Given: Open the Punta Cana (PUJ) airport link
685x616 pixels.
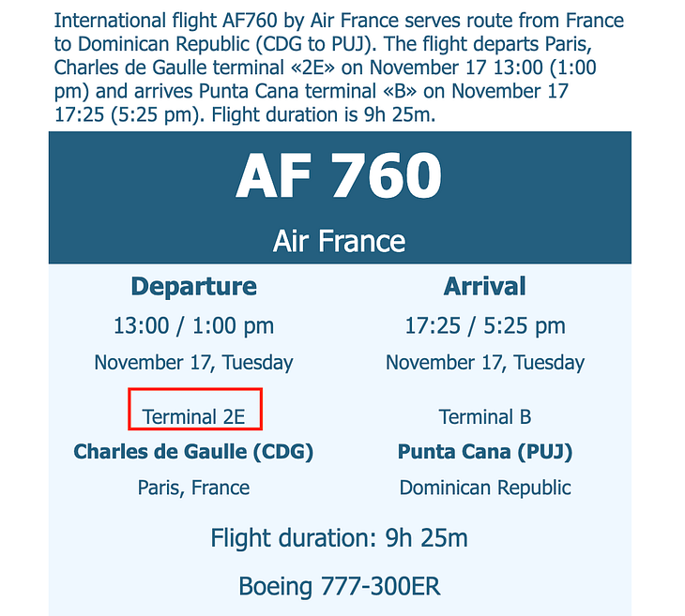Looking at the screenshot, I should pyautogui.click(x=484, y=452).
